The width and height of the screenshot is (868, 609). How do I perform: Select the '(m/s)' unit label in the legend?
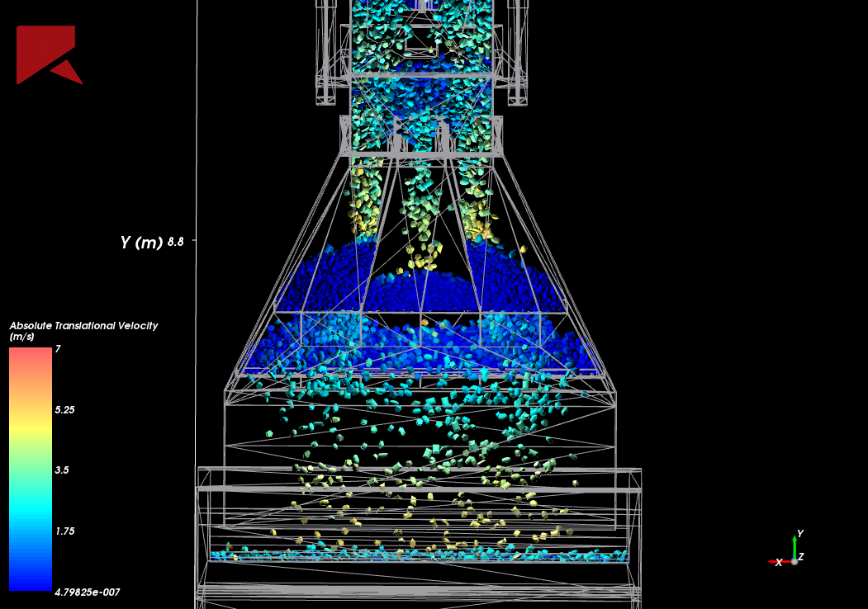(22, 337)
